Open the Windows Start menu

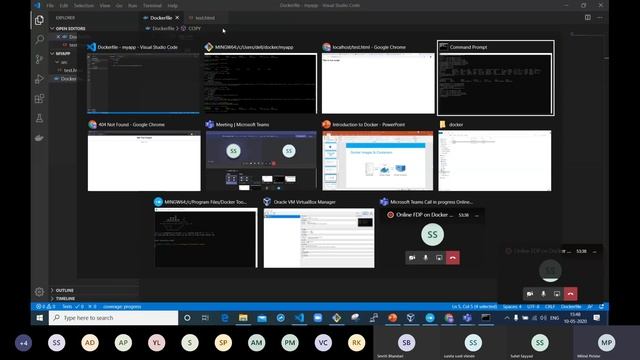coord(40,318)
